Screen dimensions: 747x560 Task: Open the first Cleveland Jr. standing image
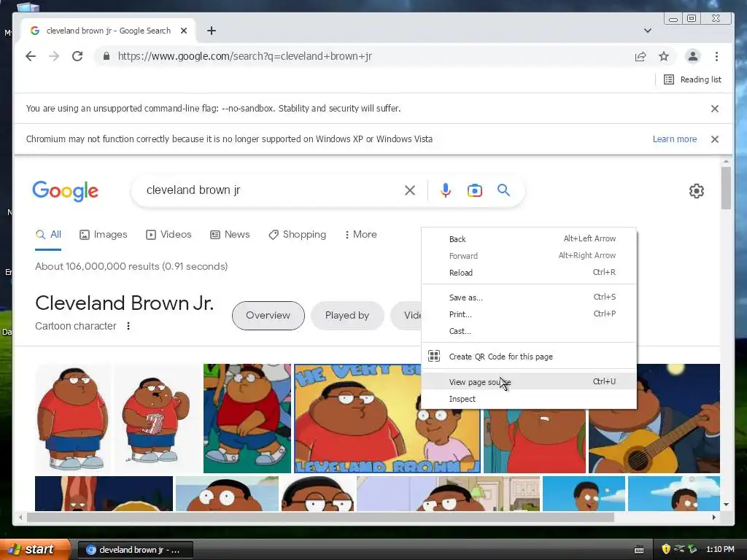click(72, 419)
